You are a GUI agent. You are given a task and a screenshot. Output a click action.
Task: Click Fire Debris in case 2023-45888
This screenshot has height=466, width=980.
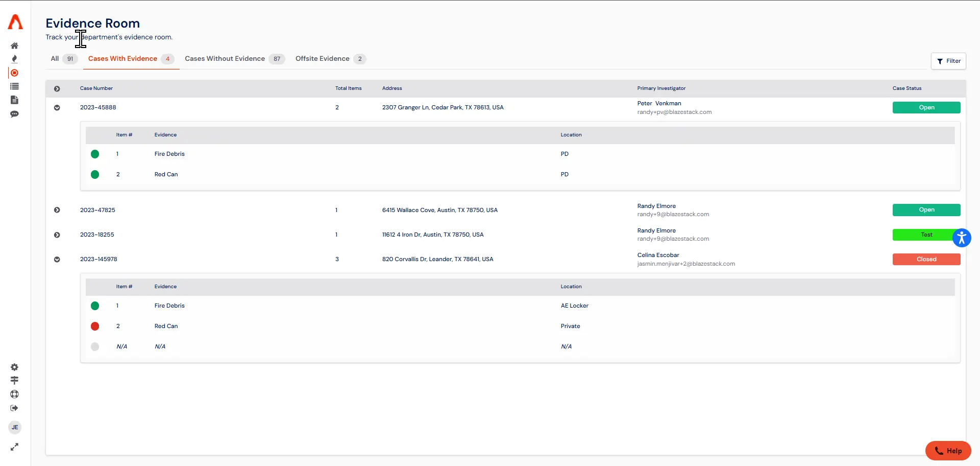[169, 154]
